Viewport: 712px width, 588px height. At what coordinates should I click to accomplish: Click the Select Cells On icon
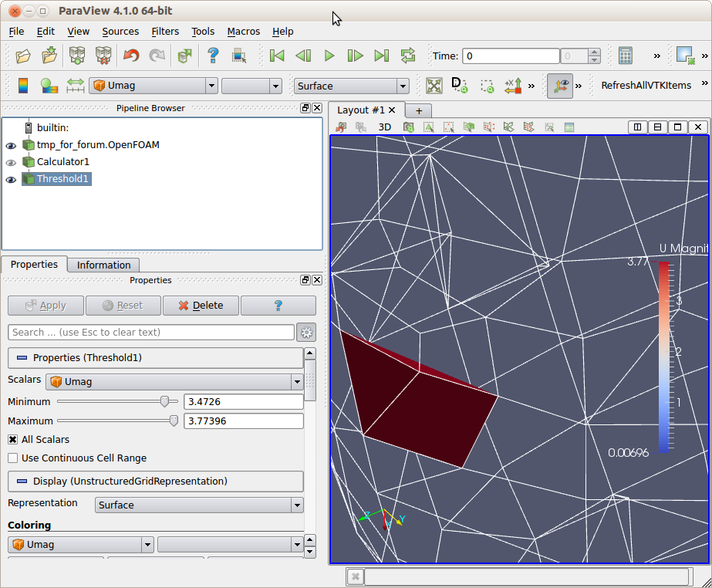(428, 127)
